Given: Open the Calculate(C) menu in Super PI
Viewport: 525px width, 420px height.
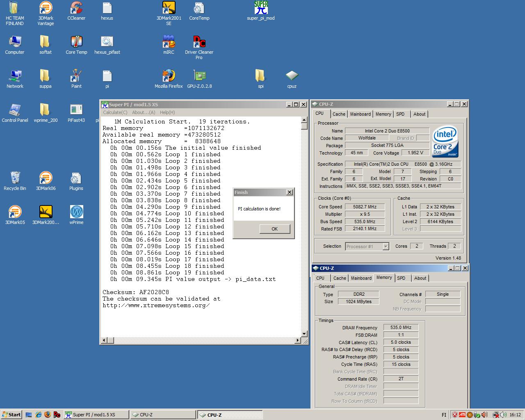Looking at the screenshot, I should (x=115, y=112).
